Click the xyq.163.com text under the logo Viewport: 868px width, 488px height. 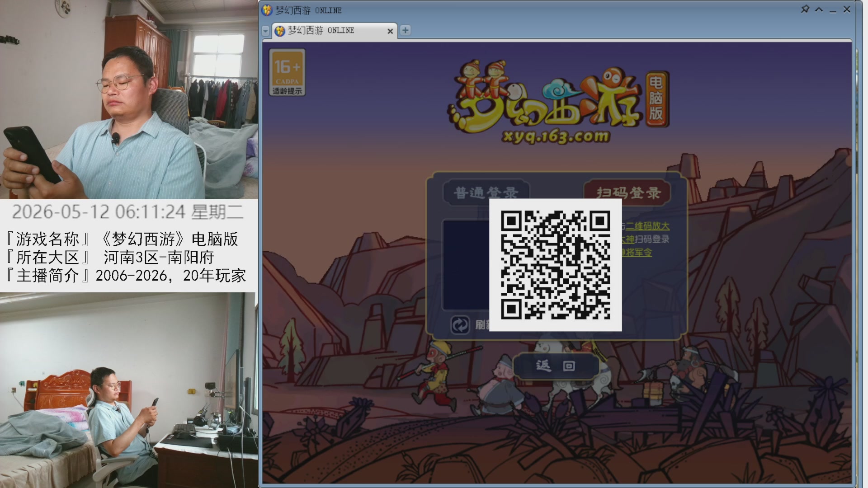coord(556,136)
